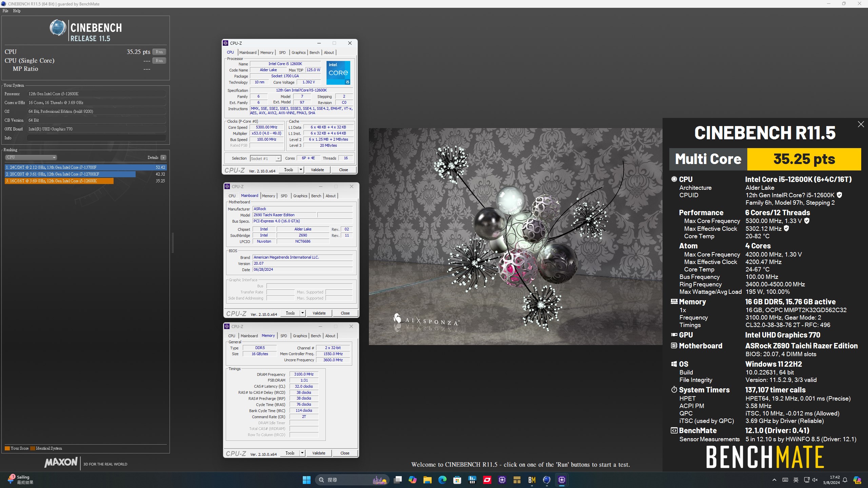The image size is (868, 488).
Task: Open the Ranking CPU dropdown
Action: (31, 157)
